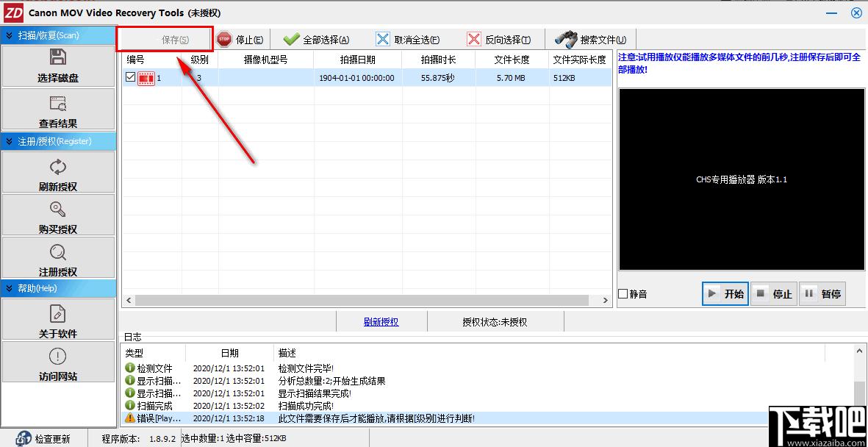Click 摄像机型号 column header

266,60
